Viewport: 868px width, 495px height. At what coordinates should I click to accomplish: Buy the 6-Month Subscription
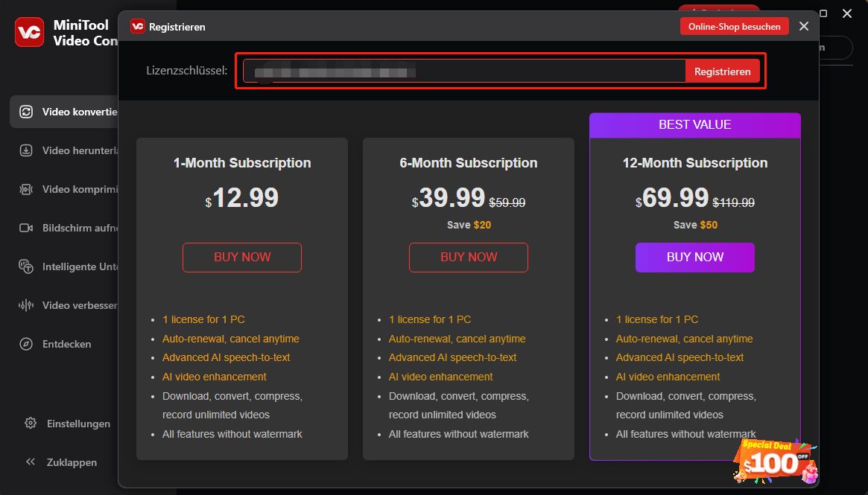(469, 258)
